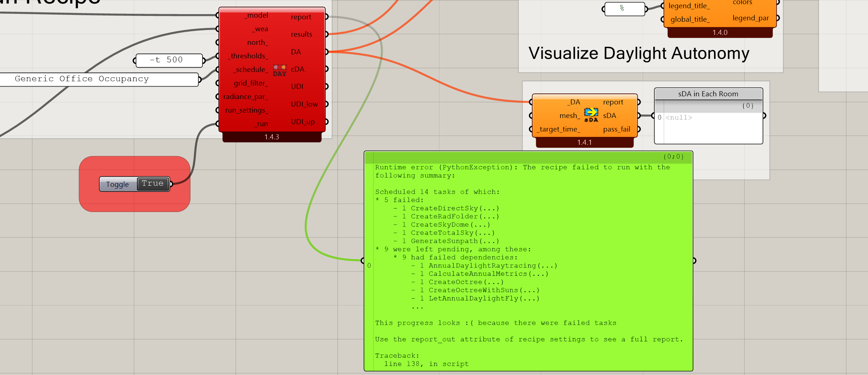The width and height of the screenshot is (868, 375).
Task: Click the _model input on red component
Action: coord(257,15)
